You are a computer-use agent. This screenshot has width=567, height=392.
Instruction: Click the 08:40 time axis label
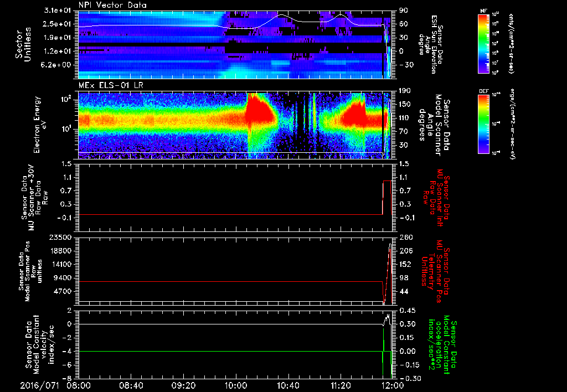click(132, 385)
